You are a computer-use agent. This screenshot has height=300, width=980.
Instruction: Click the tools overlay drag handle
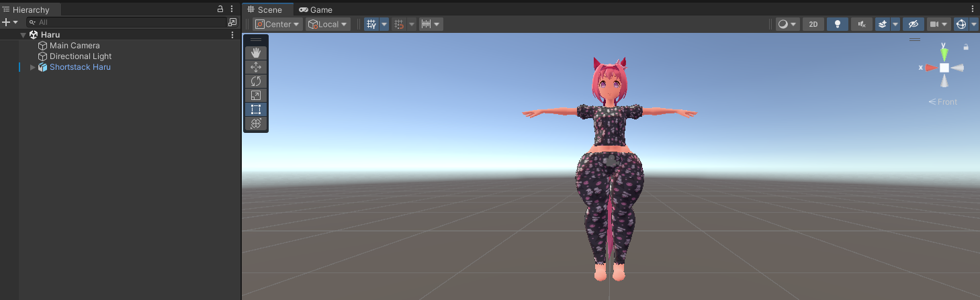255,40
